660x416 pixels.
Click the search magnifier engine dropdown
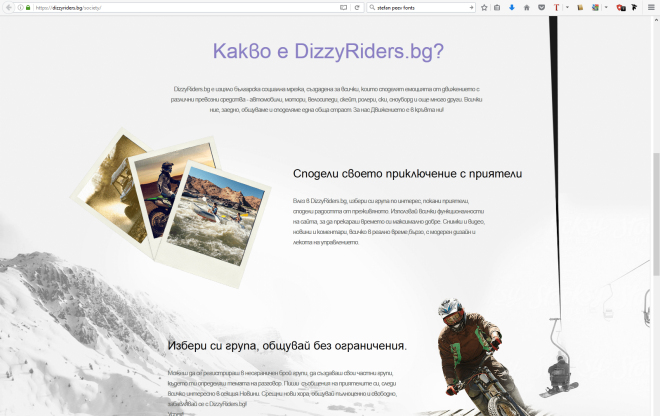pyautogui.click(x=373, y=7)
